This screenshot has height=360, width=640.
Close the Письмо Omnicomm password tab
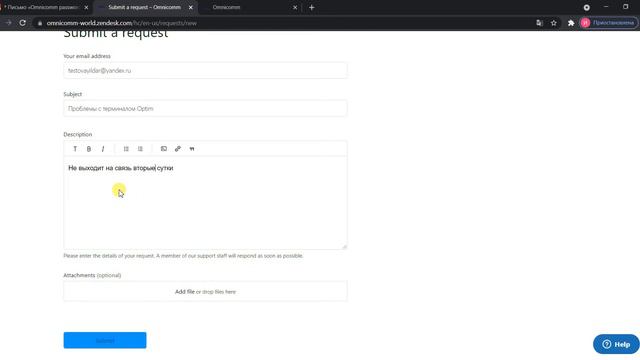pyautogui.click(x=86, y=7)
